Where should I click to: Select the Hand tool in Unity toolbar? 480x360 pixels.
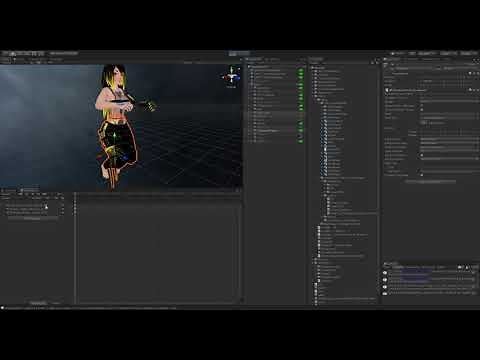click(5, 53)
